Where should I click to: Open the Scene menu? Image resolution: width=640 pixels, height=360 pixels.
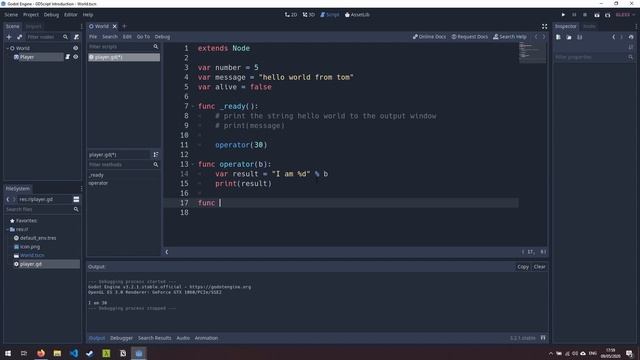(11, 15)
